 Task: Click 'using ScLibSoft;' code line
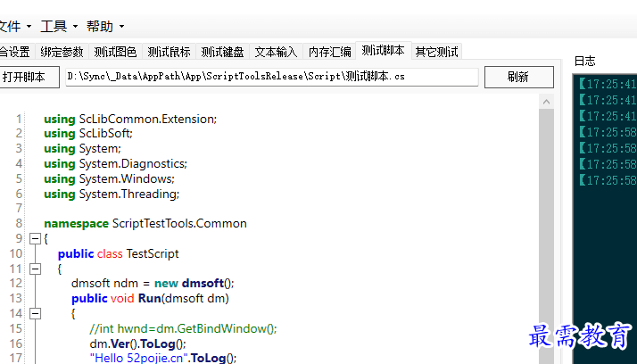point(88,133)
